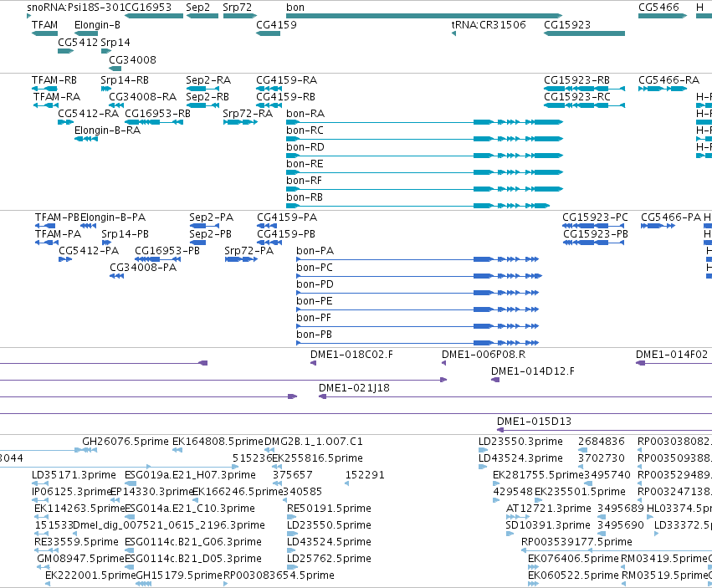Click the SD10391.3prime EST label

548,525
